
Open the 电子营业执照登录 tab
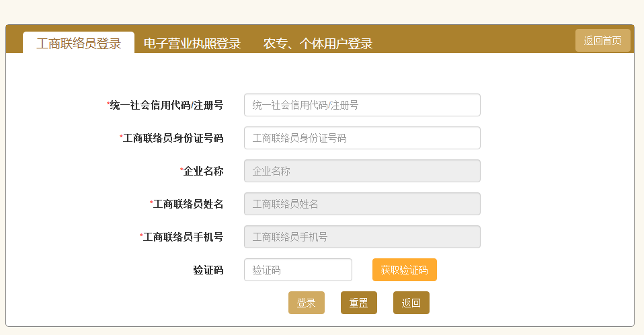pyautogui.click(x=192, y=44)
